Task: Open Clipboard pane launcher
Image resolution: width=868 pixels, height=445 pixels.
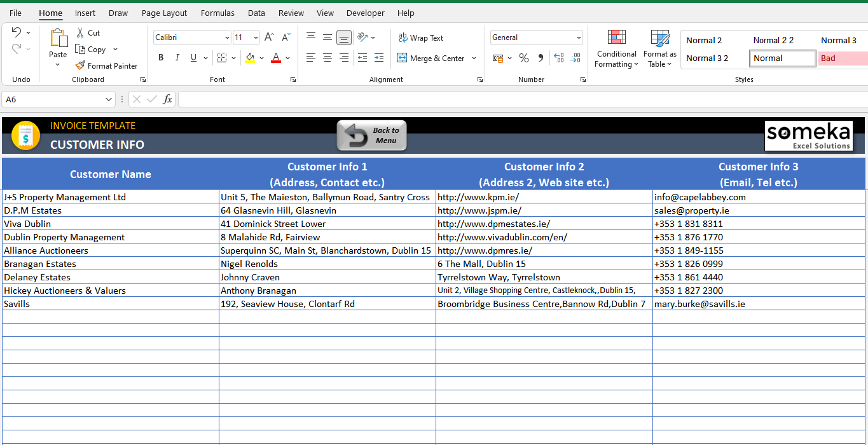Action: tap(143, 79)
